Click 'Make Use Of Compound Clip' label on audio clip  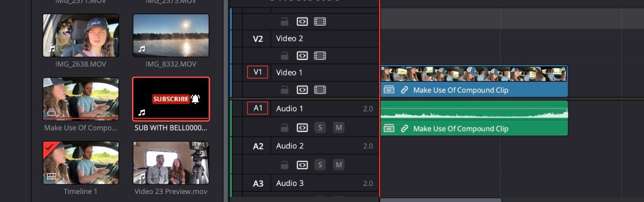pos(460,129)
